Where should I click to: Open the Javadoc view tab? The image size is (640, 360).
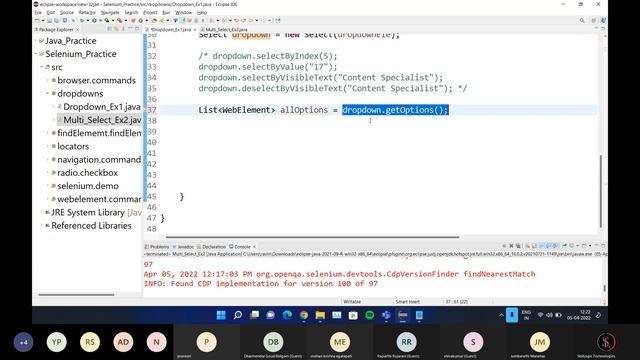pyautogui.click(x=183, y=247)
